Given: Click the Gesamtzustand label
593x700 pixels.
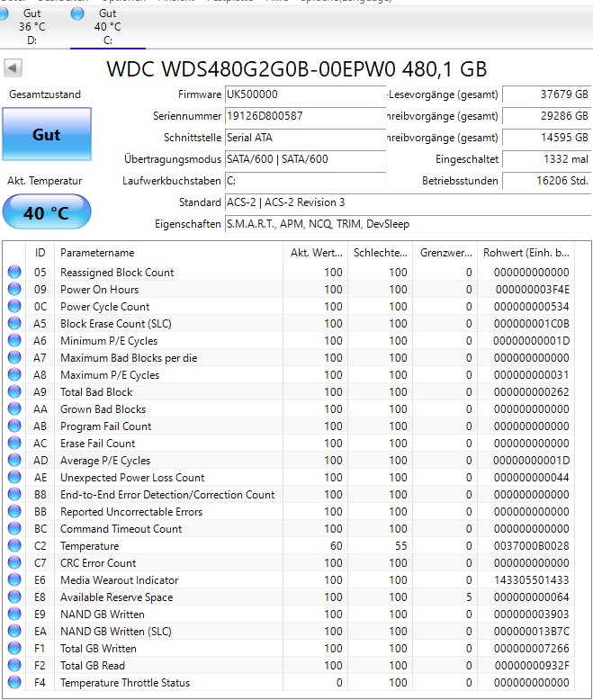Looking at the screenshot, I should [45, 94].
